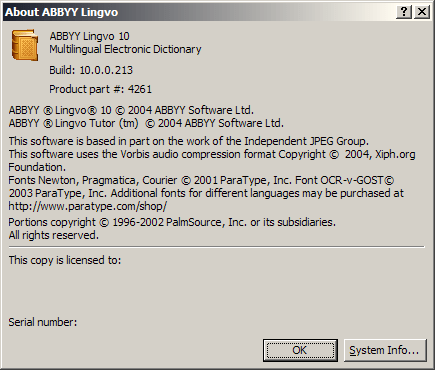Click the paratype.com/shop URL text
This screenshot has width=435, height=370.
pos(87,206)
